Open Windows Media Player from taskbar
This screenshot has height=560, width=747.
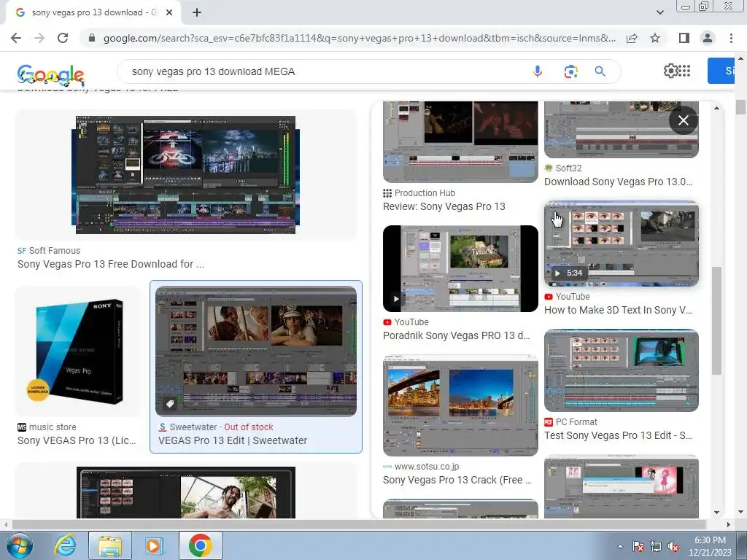(153, 545)
